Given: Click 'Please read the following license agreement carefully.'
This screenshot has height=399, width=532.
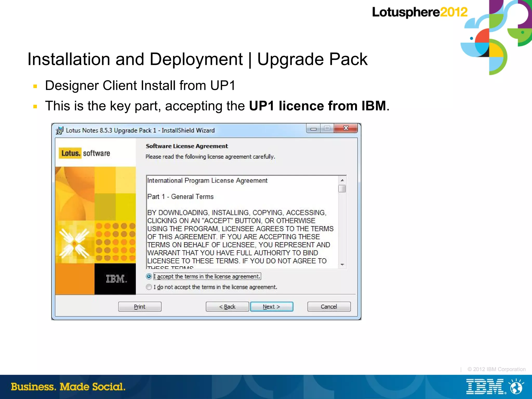Looking at the screenshot, I should point(210,157).
